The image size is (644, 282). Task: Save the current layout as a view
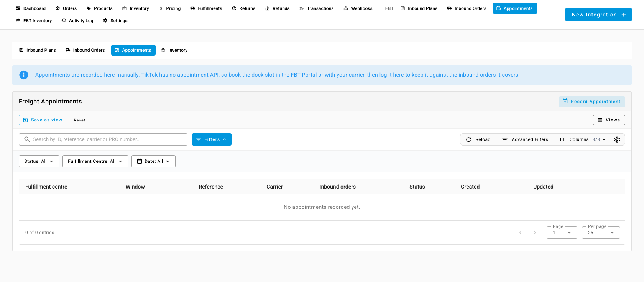43,120
